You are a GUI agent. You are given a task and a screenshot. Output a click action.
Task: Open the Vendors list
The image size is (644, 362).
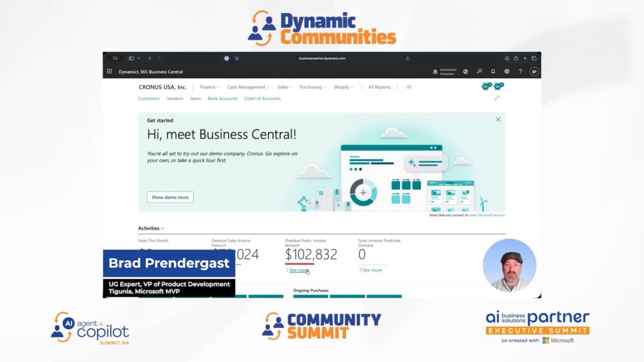tap(175, 99)
